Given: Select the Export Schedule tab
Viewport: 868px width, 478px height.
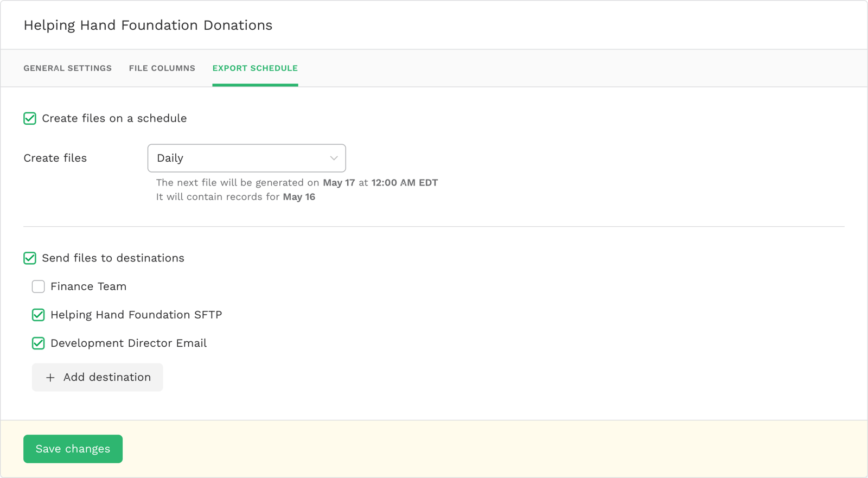Looking at the screenshot, I should tap(255, 68).
